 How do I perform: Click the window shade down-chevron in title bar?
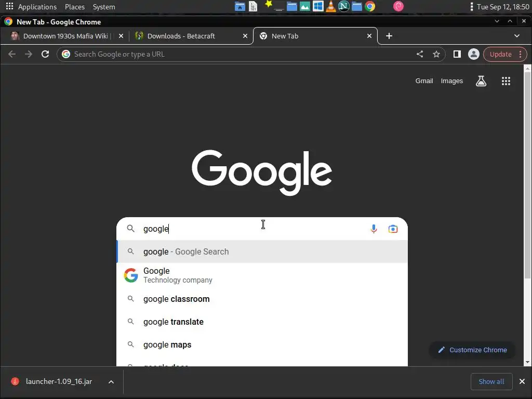[497, 21]
